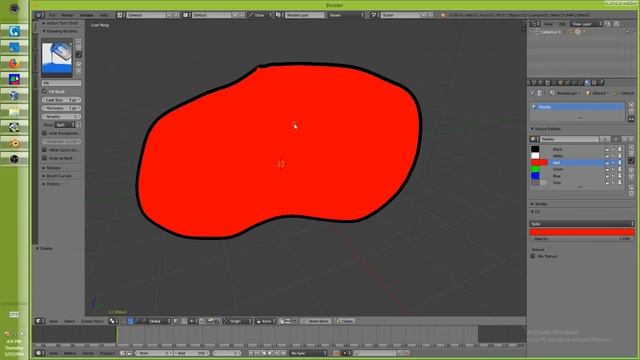The height and width of the screenshot is (360, 640).
Task: Open the File menu
Action: (x=52, y=15)
